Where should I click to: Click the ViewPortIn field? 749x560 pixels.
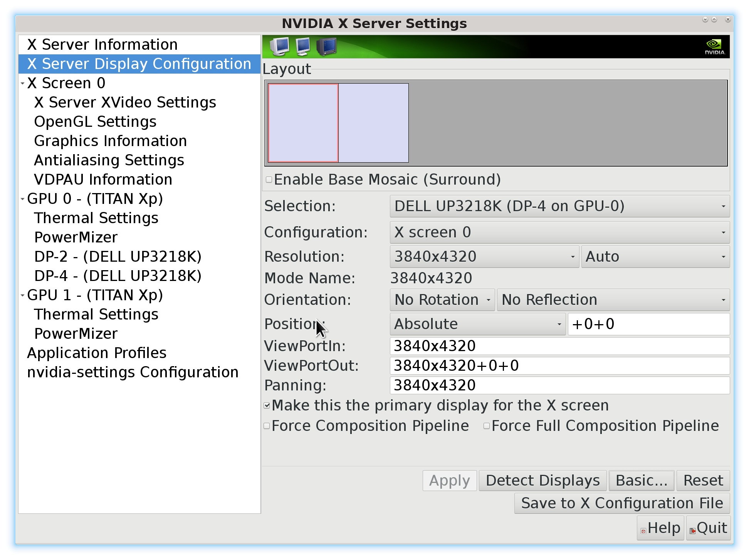pos(560,346)
